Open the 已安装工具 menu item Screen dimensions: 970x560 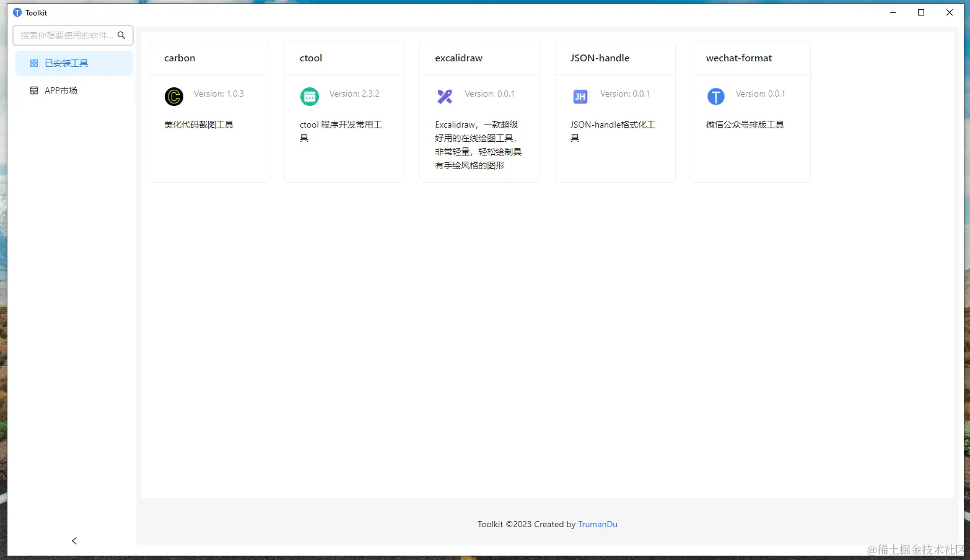coord(74,63)
